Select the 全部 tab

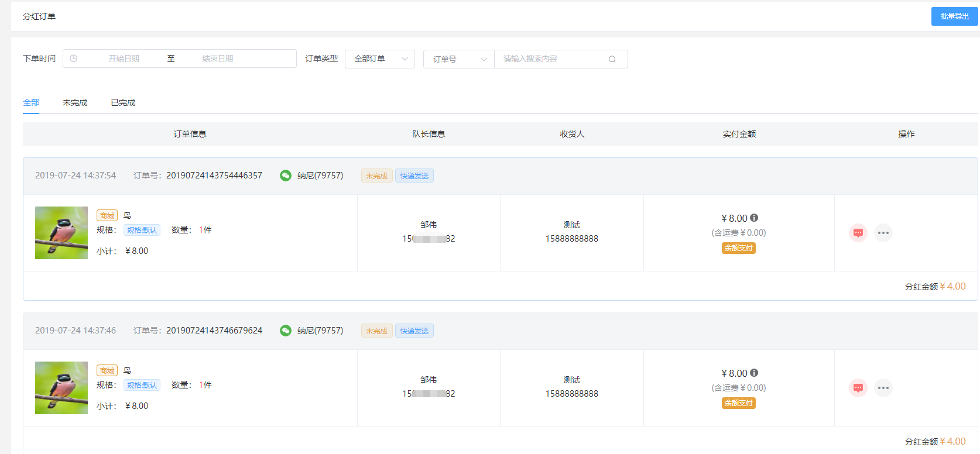coord(31,102)
